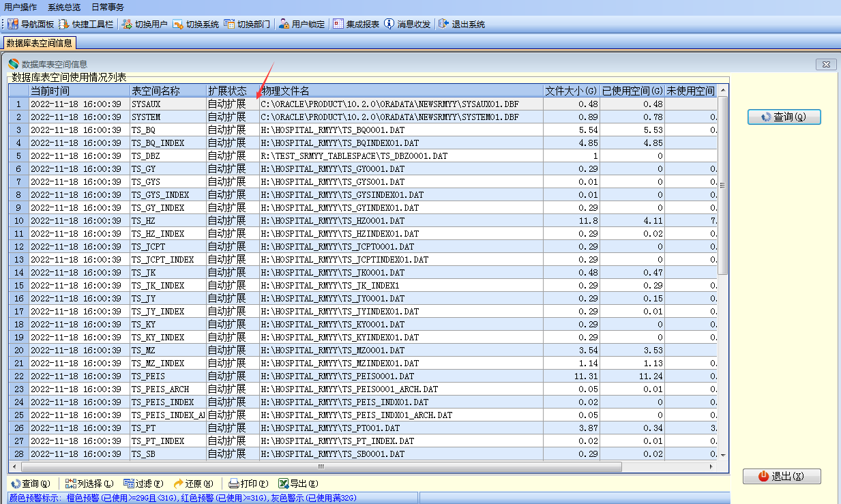Click 导出(E) export to Excel

pyautogui.click(x=298, y=484)
